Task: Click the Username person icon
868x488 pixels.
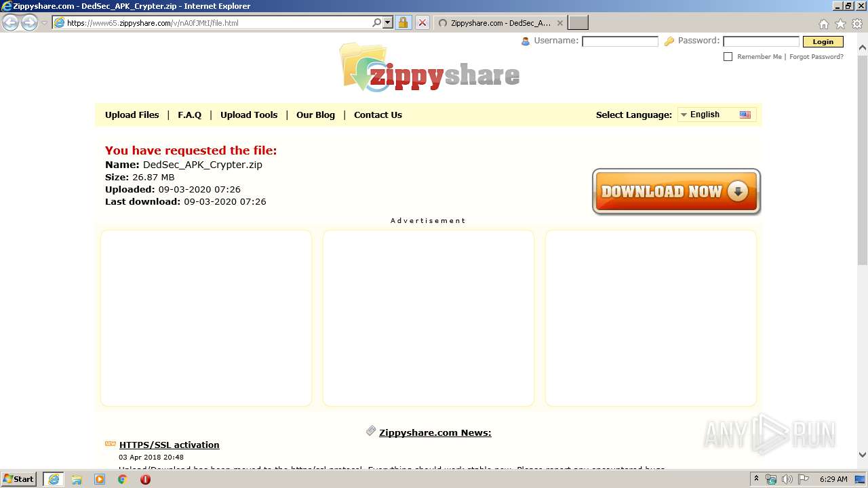Action: (x=525, y=41)
